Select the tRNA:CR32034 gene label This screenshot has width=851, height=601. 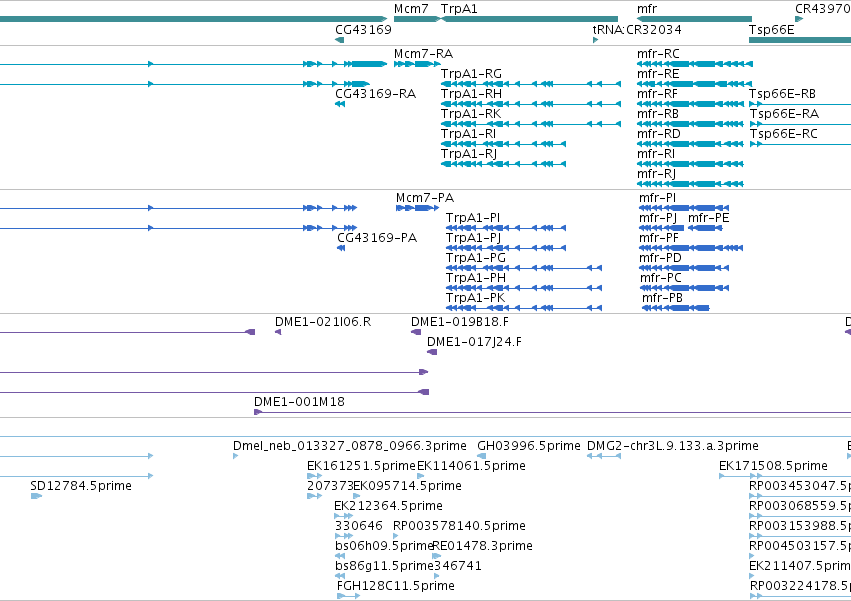click(x=637, y=29)
